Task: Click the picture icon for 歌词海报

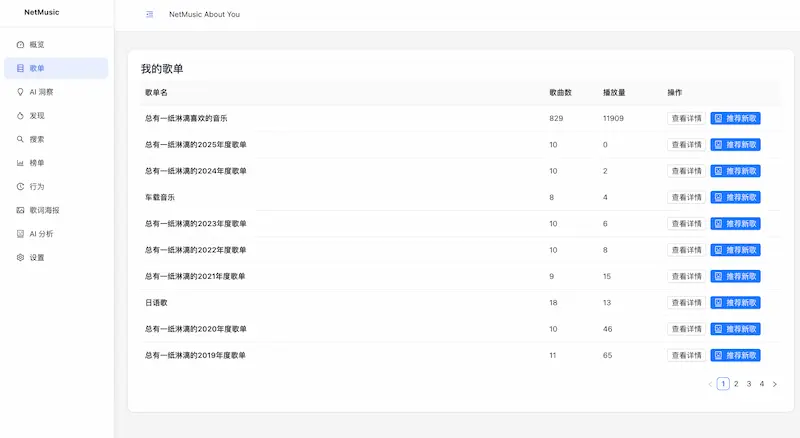Action: pos(21,210)
